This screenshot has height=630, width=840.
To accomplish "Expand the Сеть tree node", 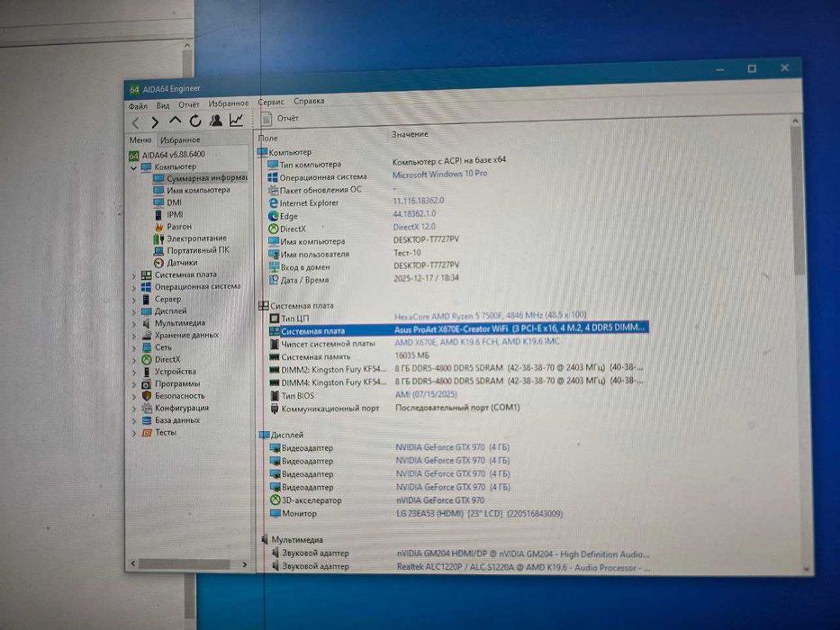I will click(x=134, y=348).
